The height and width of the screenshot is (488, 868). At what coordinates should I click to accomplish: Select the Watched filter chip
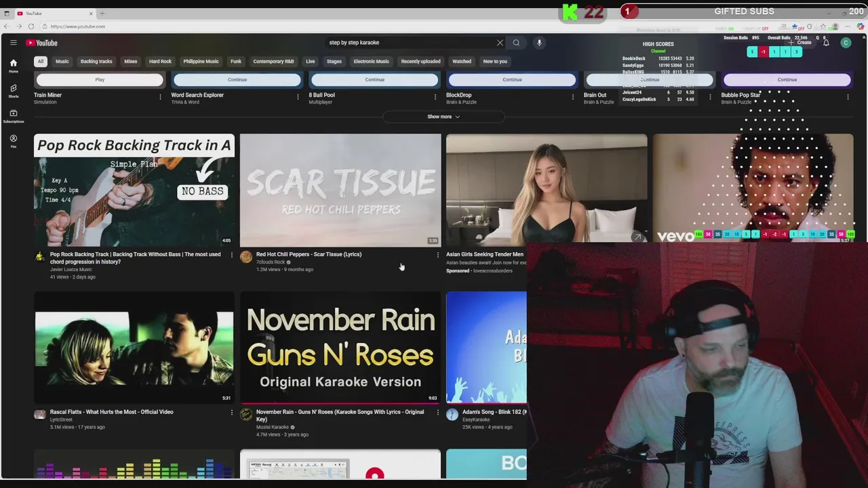click(x=462, y=61)
